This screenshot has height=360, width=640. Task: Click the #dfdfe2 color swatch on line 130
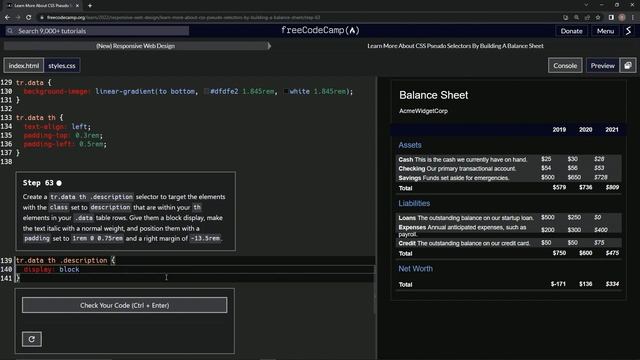pyautogui.click(x=207, y=91)
